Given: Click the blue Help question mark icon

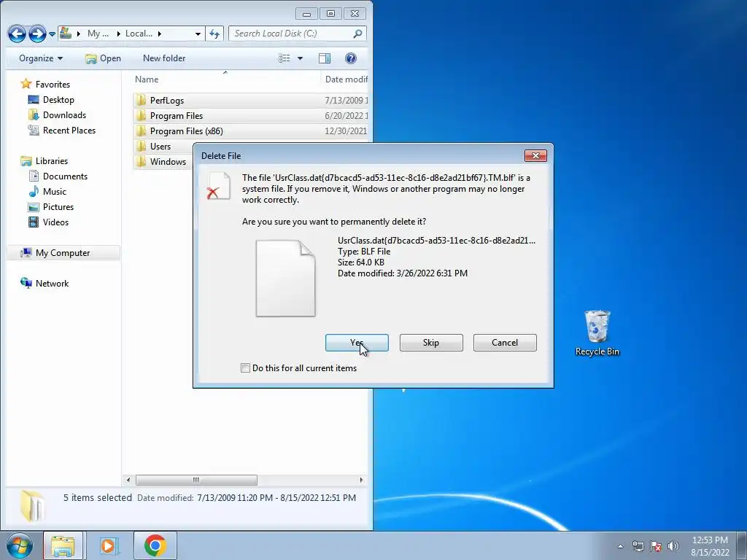Looking at the screenshot, I should [x=351, y=58].
